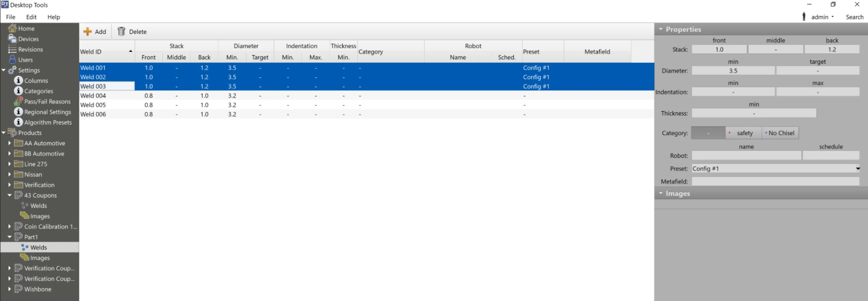This screenshot has height=301, width=868.
Task: Select the first Verification Coup... tree item
Action: point(49,268)
